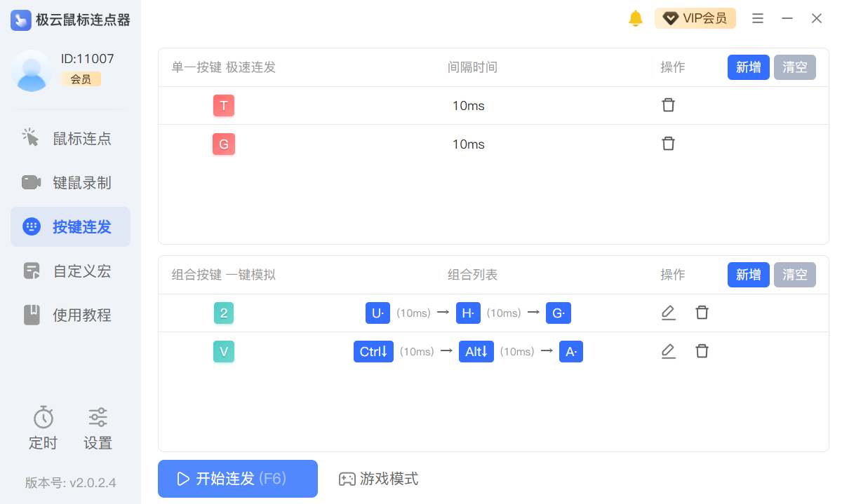
Task: Switch to 鼠标连点 tab
Action: click(70, 139)
